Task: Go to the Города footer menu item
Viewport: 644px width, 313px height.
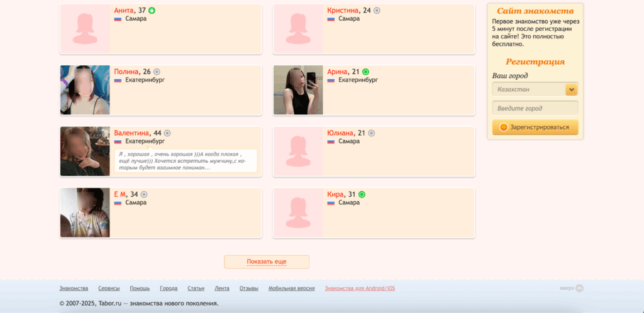Action: point(169,288)
